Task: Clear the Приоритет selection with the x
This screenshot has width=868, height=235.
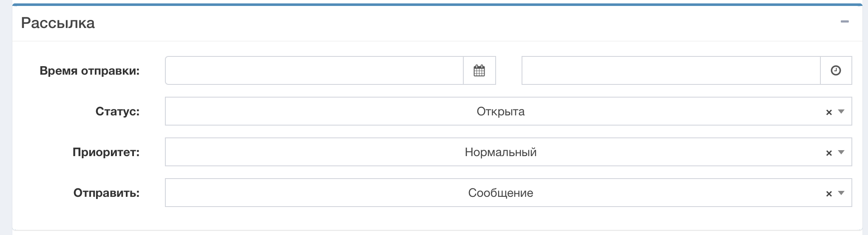Action: 828,153
